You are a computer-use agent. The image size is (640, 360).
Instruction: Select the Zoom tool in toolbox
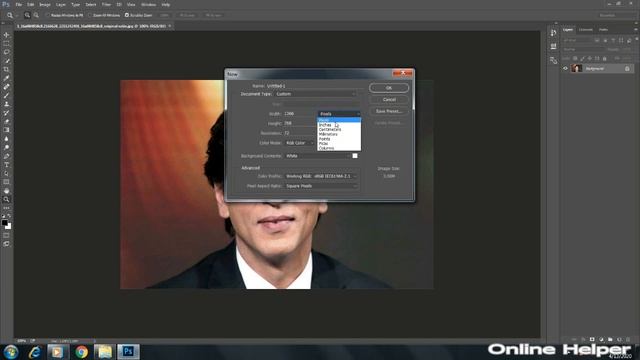tap(6, 200)
